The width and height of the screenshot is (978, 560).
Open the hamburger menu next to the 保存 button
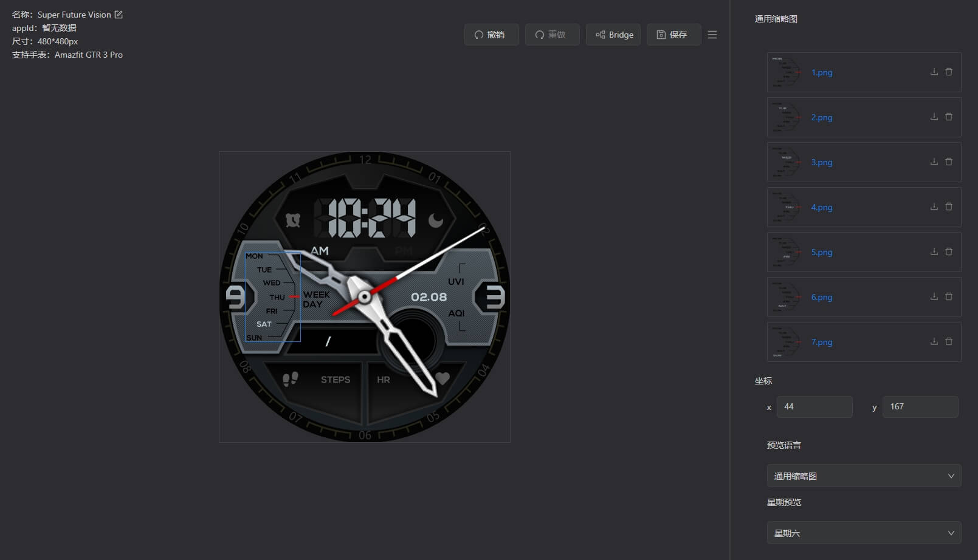pos(712,35)
